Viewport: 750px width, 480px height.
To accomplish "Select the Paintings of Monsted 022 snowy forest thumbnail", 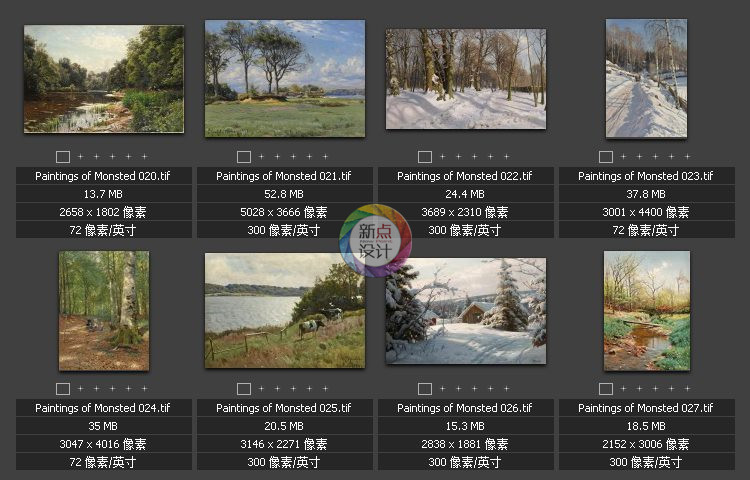I will (466, 79).
